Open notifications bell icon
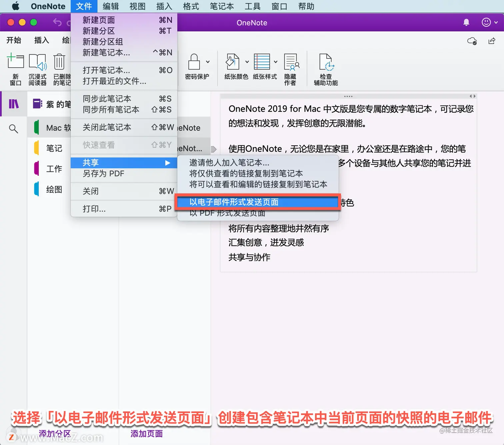 (x=466, y=22)
